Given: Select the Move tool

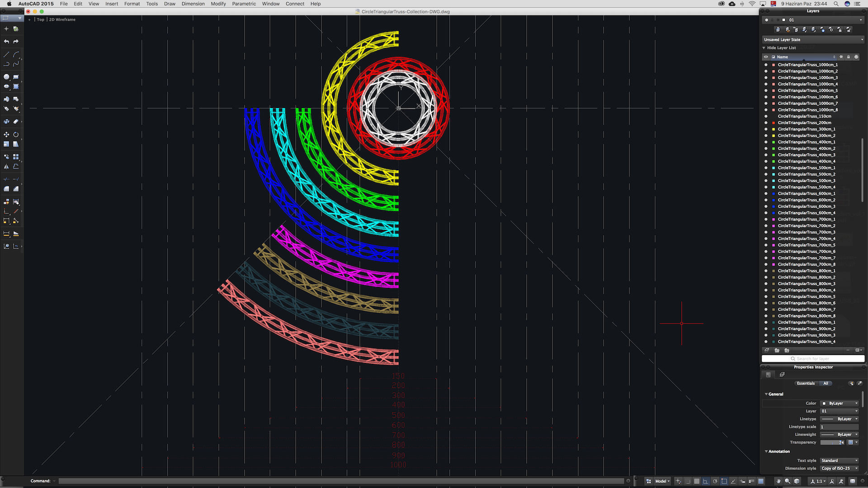Looking at the screenshot, I should tap(6, 135).
